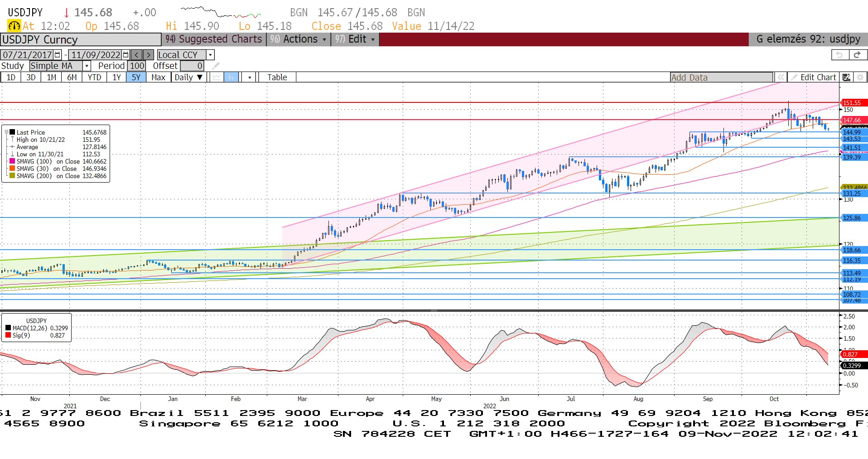Click the 139.39 blue price level label
The height and width of the screenshot is (459, 868).
(x=854, y=157)
